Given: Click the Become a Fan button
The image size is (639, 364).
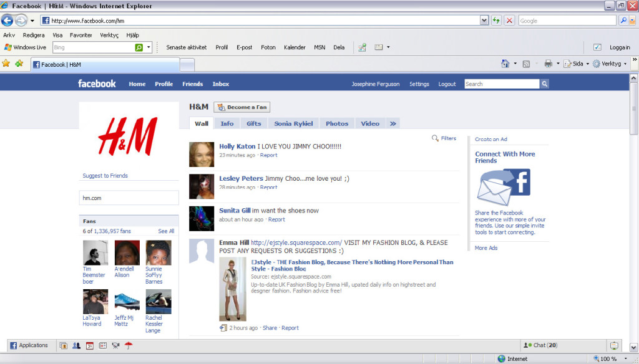Looking at the screenshot, I should click(241, 107).
